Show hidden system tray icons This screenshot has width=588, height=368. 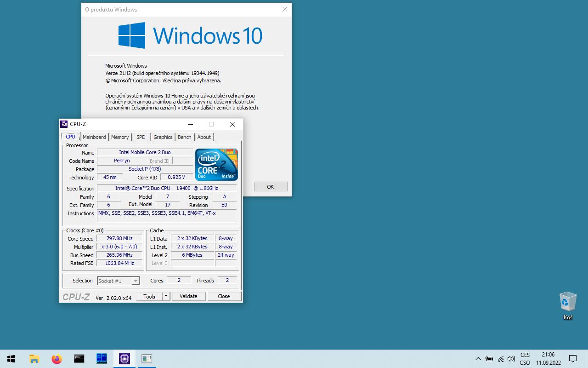478,359
